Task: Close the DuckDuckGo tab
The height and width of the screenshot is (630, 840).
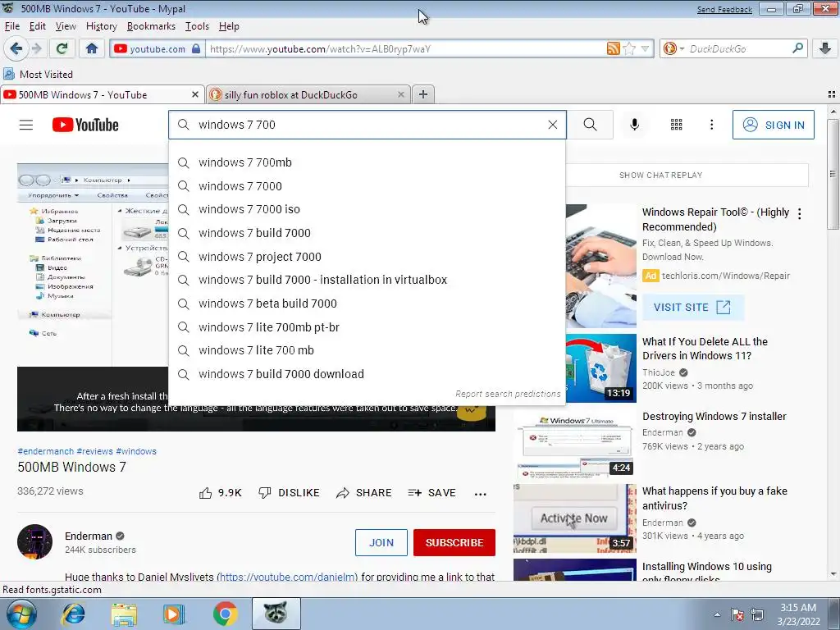Action: point(400,95)
